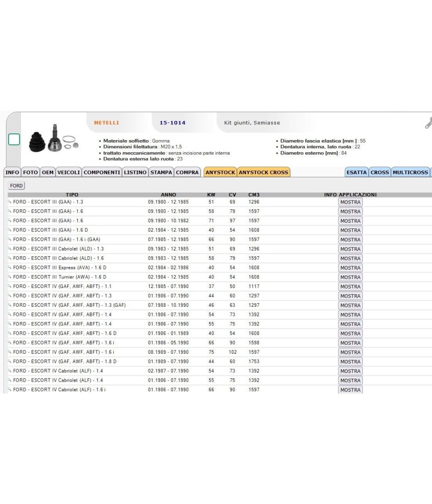Click 'Diametro fascia elastica [mm] : 55' spec
Viewport: 432px width, 504px height.
[323, 141]
